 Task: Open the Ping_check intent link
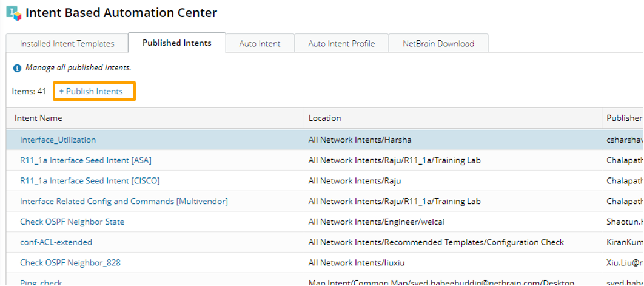pos(41,282)
